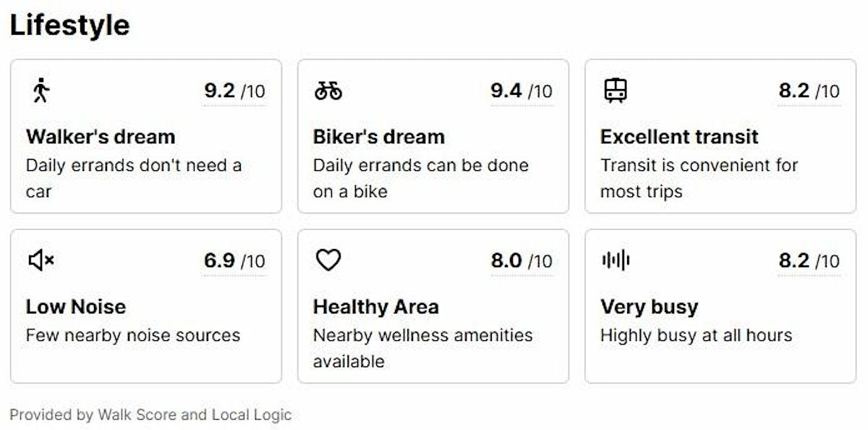The image size is (868, 430).
Task: Click the transit bus icon
Action: (x=616, y=90)
